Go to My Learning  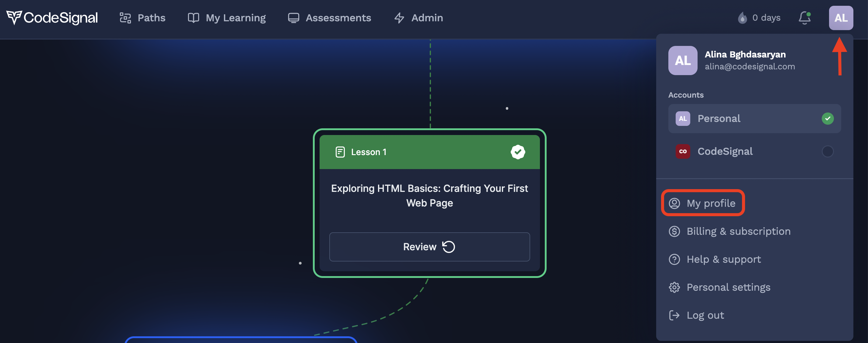tap(226, 18)
